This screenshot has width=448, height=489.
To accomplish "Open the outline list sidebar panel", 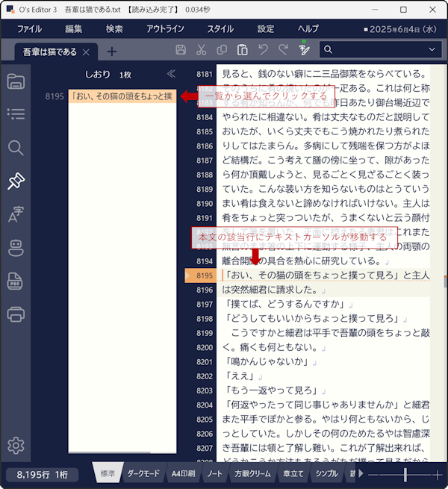I will click(16, 114).
